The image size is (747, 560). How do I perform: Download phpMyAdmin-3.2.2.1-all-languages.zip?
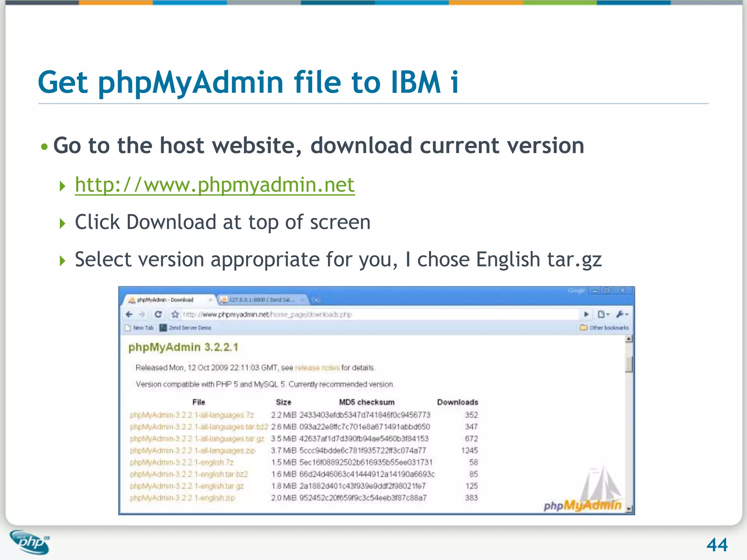point(193,451)
